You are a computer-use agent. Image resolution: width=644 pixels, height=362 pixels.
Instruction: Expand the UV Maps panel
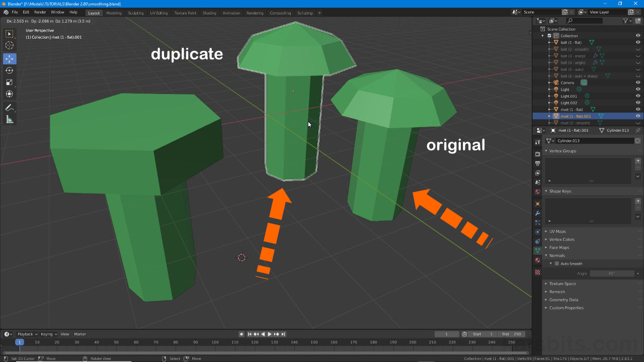click(x=557, y=231)
